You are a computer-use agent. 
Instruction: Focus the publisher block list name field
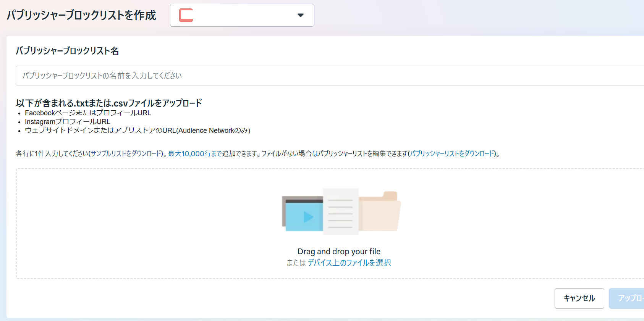(x=328, y=76)
